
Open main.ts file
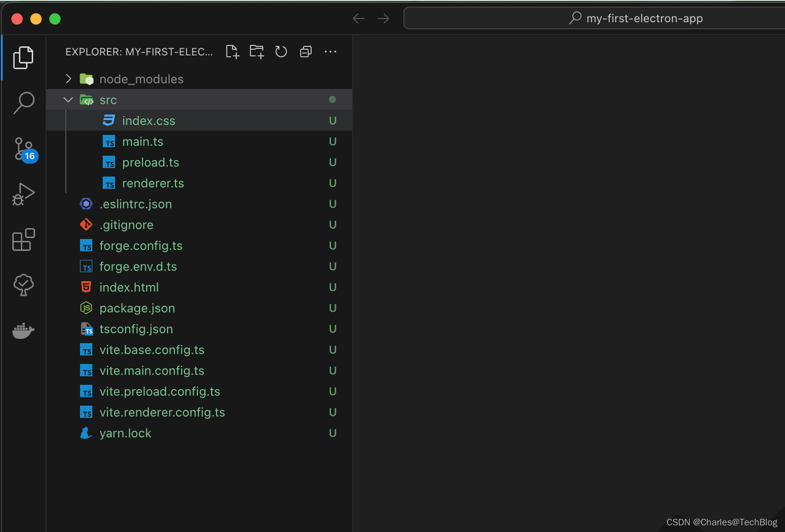[x=199, y=142]
